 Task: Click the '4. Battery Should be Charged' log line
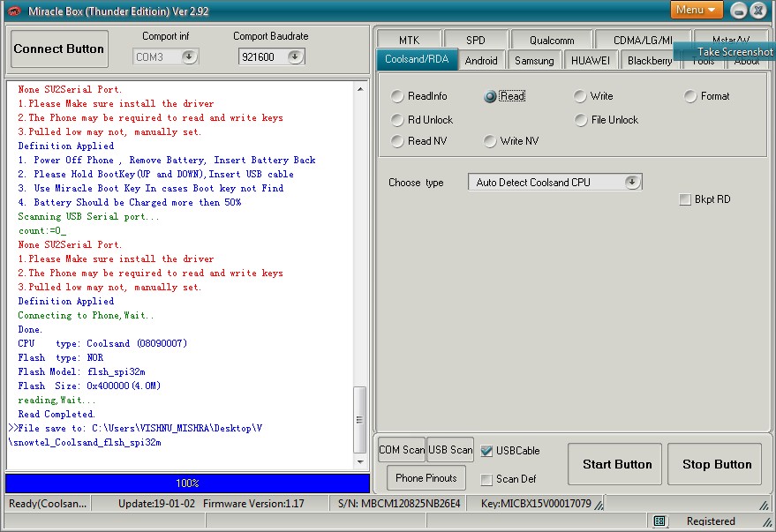pos(130,202)
